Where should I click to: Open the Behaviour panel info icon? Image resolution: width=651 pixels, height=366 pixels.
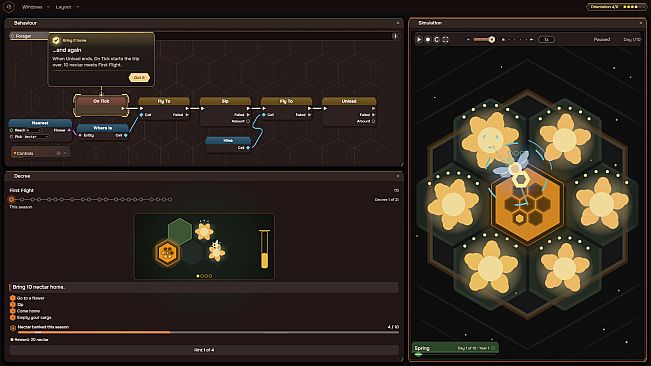pyautogui.click(x=395, y=36)
